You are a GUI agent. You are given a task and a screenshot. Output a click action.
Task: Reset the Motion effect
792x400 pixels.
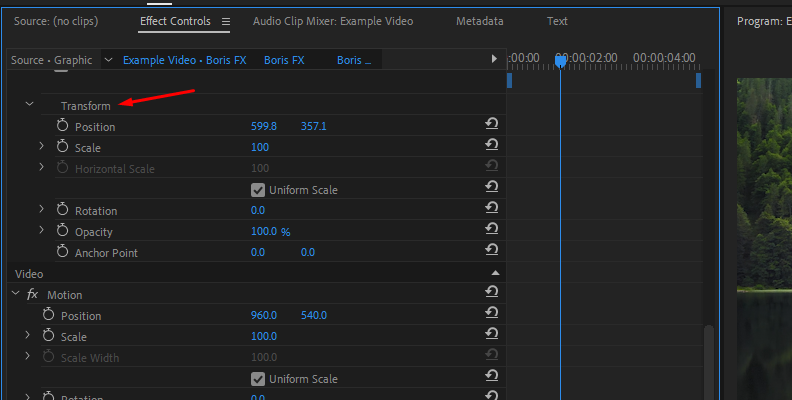pyautogui.click(x=491, y=294)
